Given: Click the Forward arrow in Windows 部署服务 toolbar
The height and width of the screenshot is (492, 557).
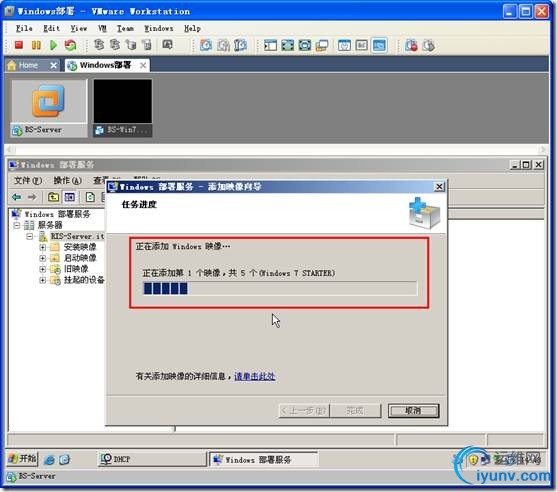Looking at the screenshot, I should pyautogui.click(x=32, y=196).
